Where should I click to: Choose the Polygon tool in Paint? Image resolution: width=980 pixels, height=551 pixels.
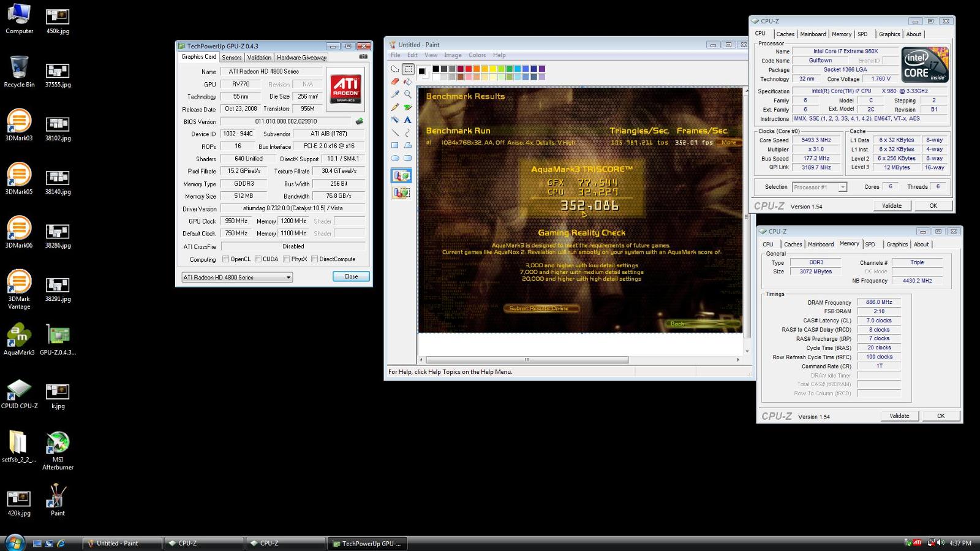(408, 145)
